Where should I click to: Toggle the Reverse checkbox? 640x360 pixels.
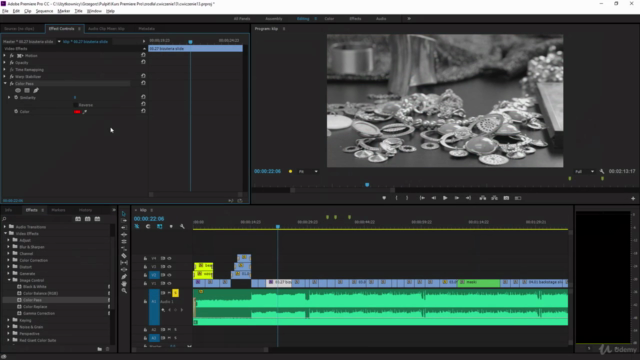point(76,105)
